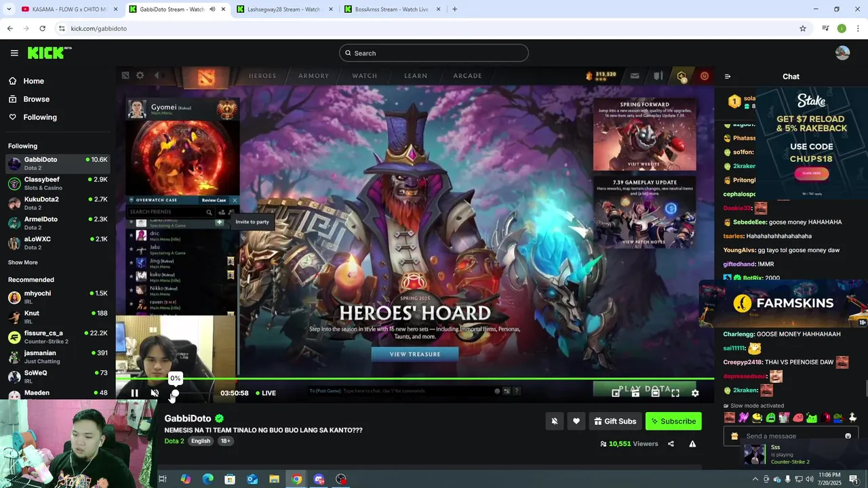The image size is (868, 488).
Task: Open Chrome media controls
Action: tap(825, 28)
